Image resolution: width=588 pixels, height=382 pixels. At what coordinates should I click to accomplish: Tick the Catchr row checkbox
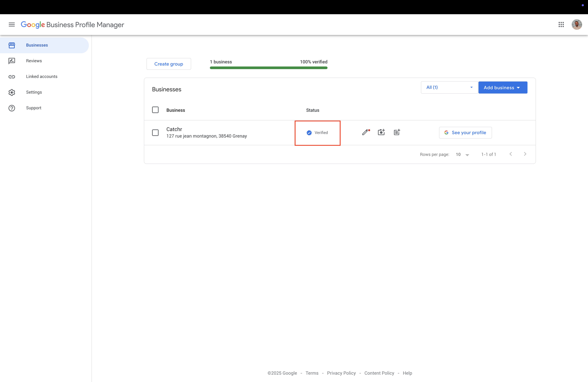[x=155, y=133]
